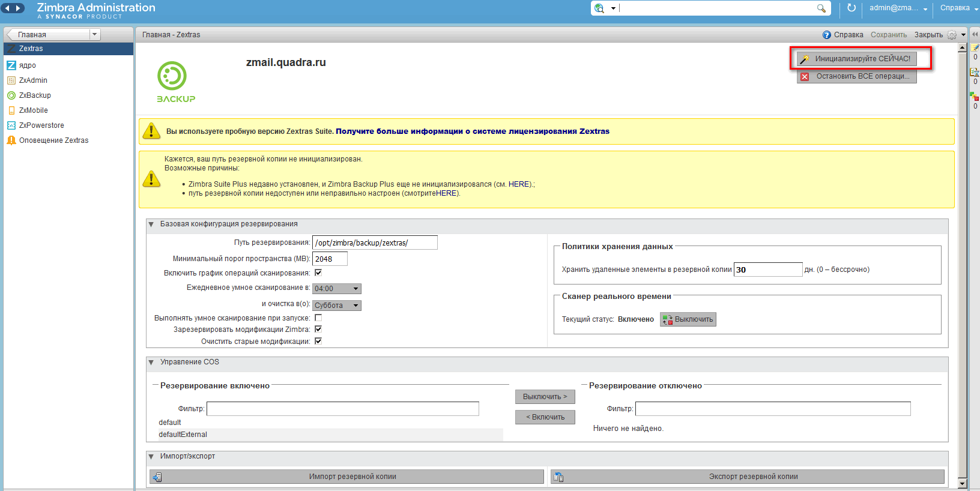Click the green Backup logo

175,82
